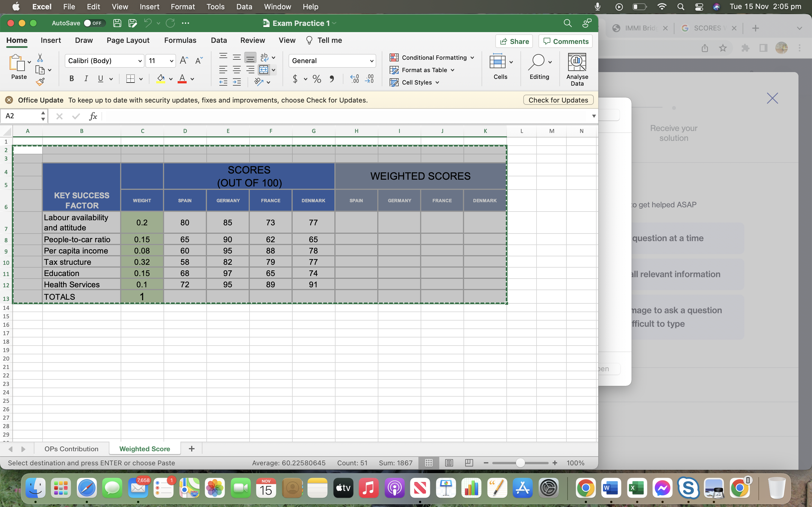Click the Increase Font Size icon
Viewport: 812px width, 507px height.
pos(184,60)
